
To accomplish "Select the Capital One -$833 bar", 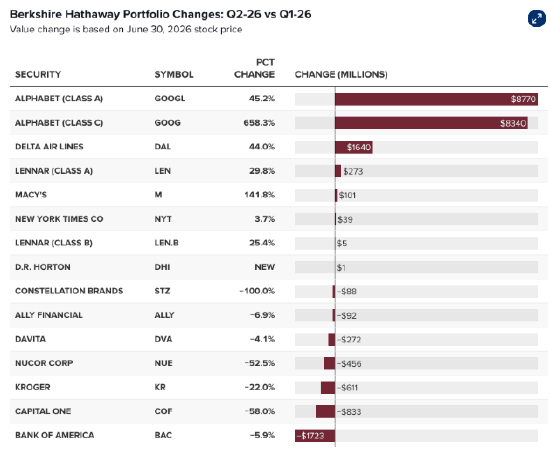I will (326, 411).
